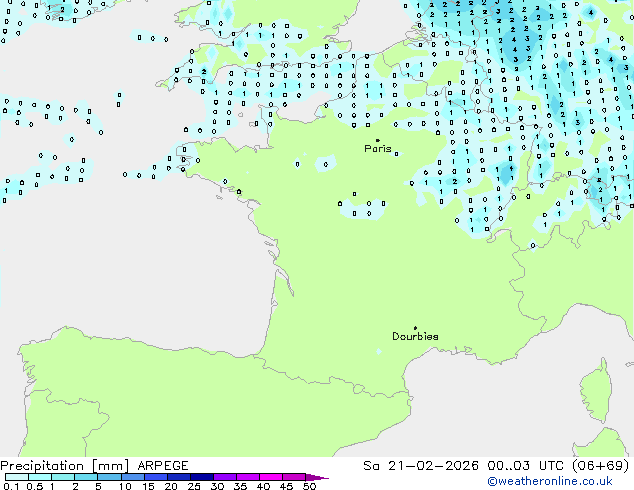Click the 40 mm magenta legend swatch
The width and height of the screenshot is (634, 490).
point(271,477)
